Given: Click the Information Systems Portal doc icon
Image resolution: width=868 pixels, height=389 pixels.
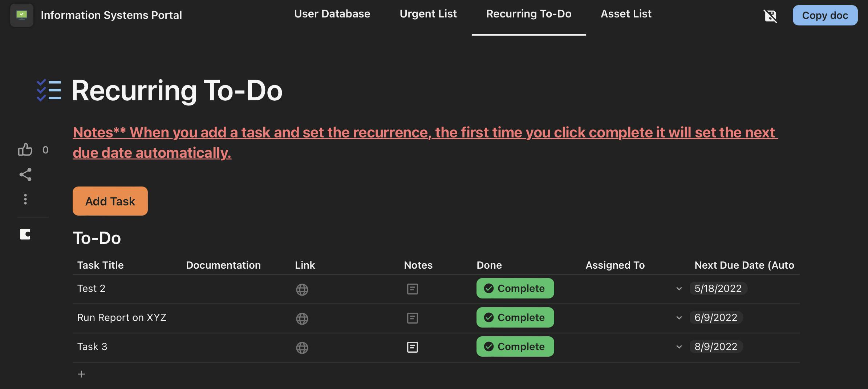Looking at the screenshot, I should tap(22, 15).
